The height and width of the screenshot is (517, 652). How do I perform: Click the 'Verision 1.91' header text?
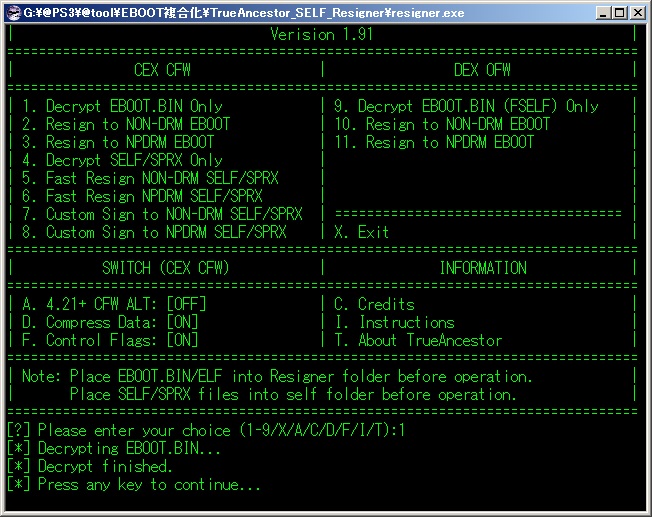[x=321, y=34]
